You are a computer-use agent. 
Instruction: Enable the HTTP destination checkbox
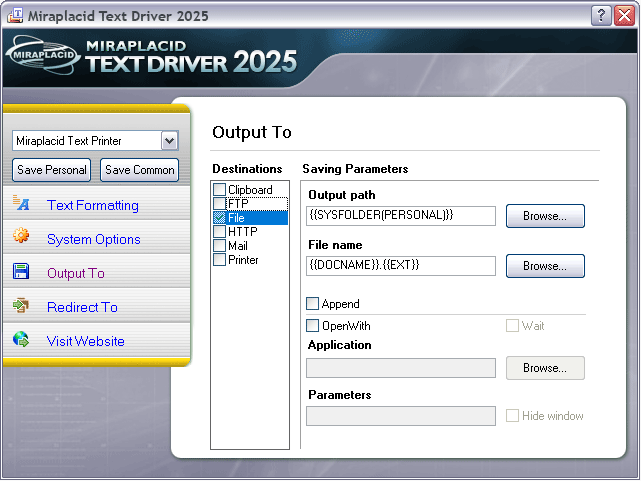click(x=220, y=231)
